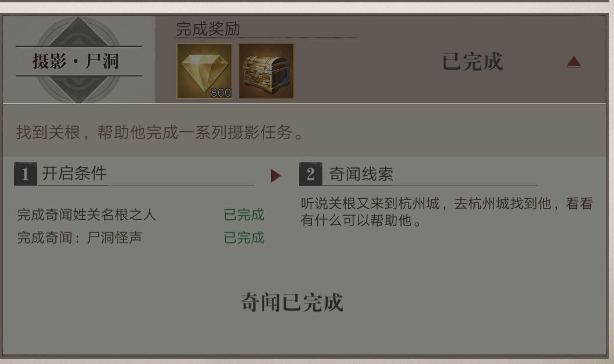This screenshot has width=614, height=364.
Task: Click the 800 amount on the diamond
Action: 221,93
